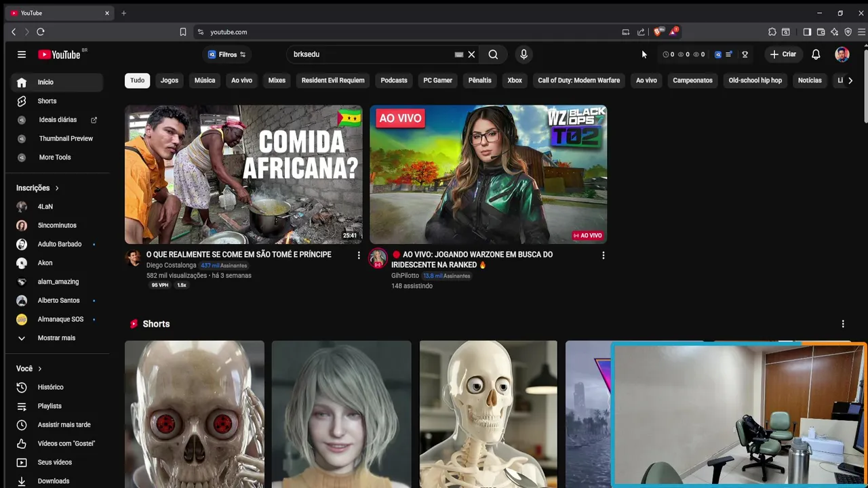This screenshot has width=868, height=488.
Task: Start voice search with the microphone
Action: (x=524, y=54)
